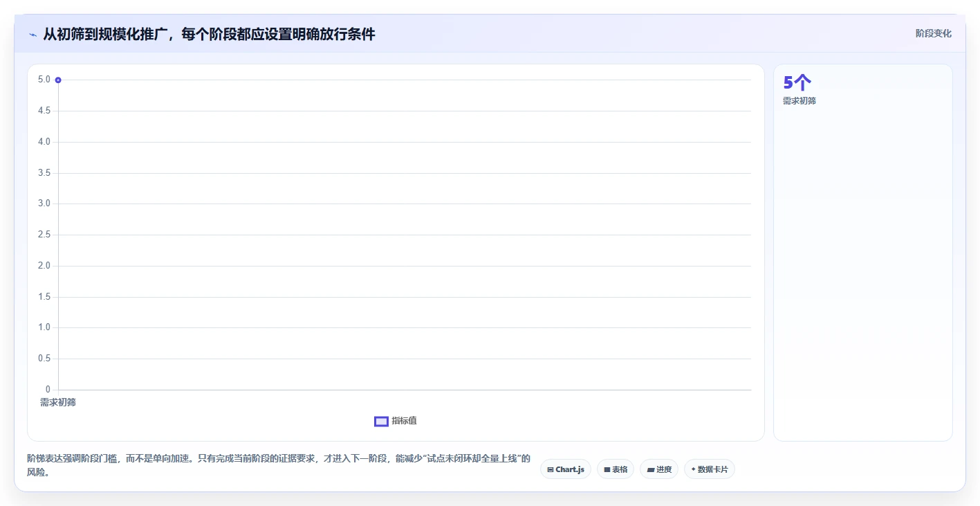Click the 阶段变化 label in header
This screenshot has width=980, height=506.
[934, 33]
